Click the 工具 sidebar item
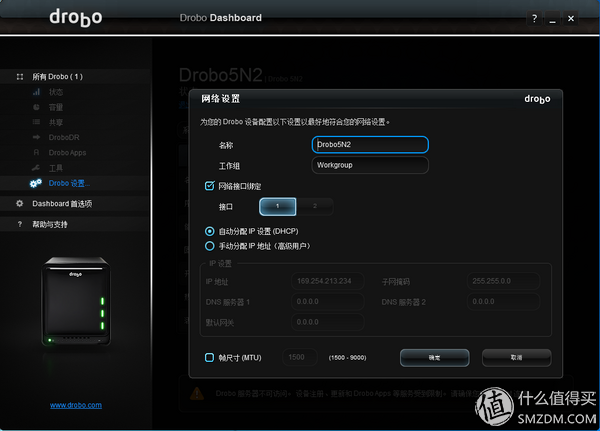 pyautogui.click(x=56, y=168)
